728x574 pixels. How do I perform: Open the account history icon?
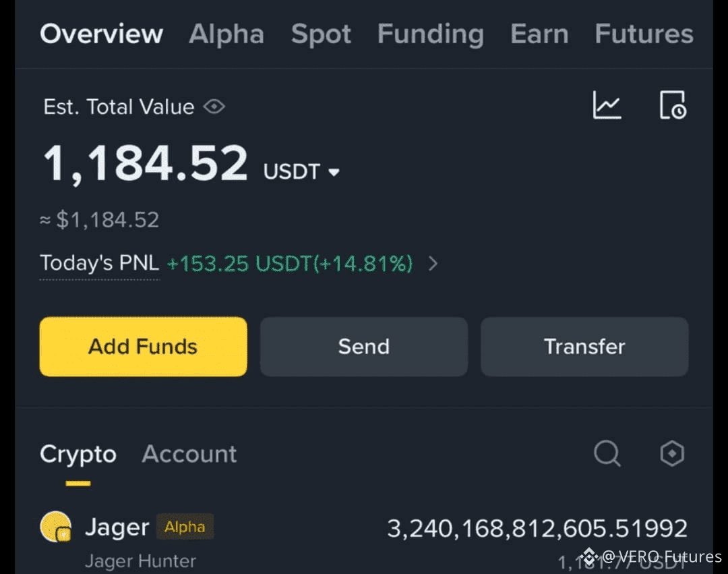[x=673, y=105]
